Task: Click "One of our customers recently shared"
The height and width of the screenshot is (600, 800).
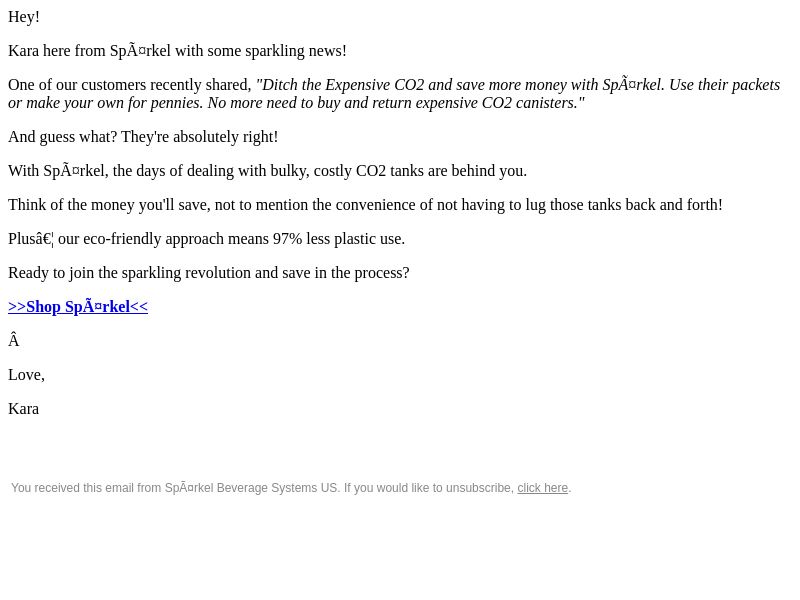Action: pos(130,85)
